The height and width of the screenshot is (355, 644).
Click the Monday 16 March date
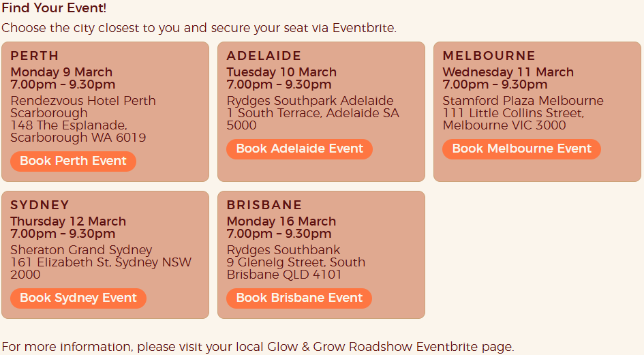[281, 221]
